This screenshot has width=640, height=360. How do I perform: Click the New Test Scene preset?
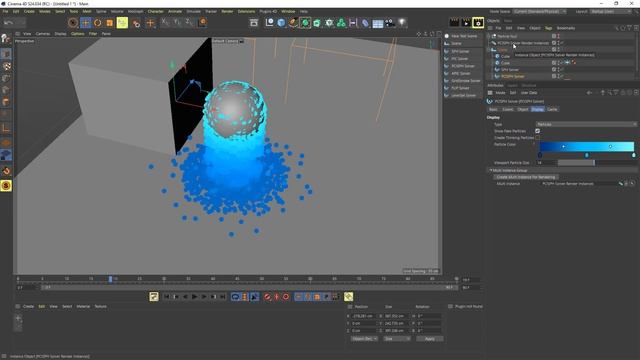460,36
